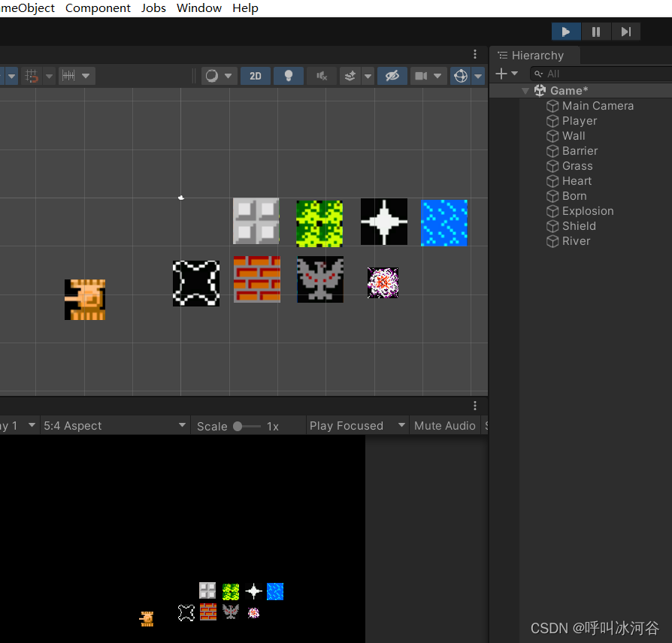Image resolution: width=672 pixels, height=643 pixels.
Task: Open the 5:4 Aspect dropdown
Action: pyautogui.click(x=115, y=426)
